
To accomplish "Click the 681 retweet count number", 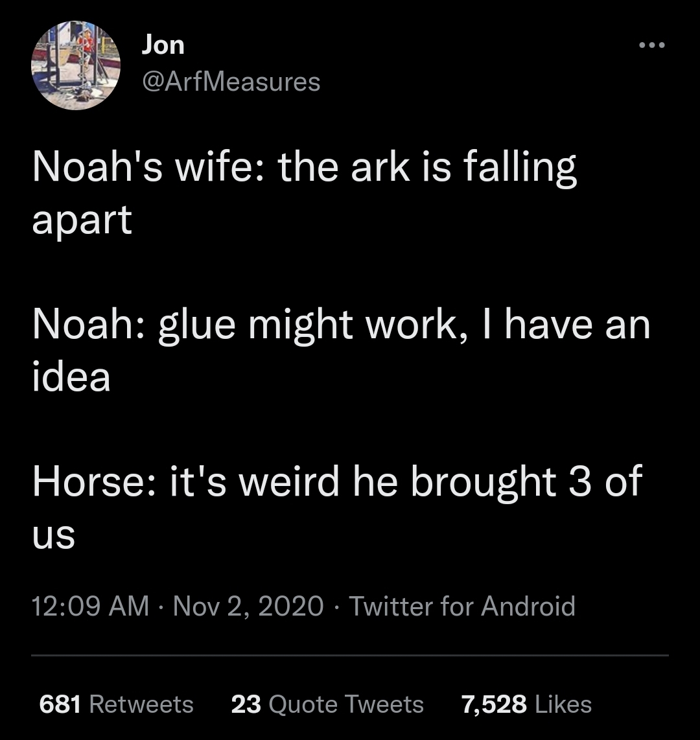I will [x=60, y=704].
